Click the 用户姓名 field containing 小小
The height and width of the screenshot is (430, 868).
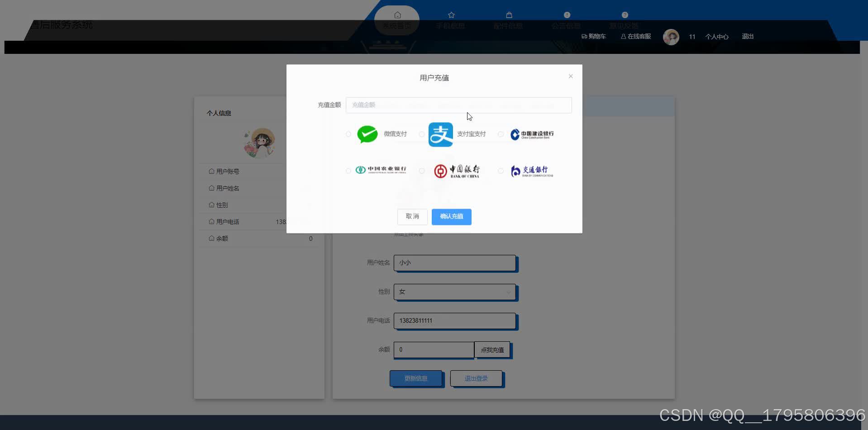tap(455, 263)
